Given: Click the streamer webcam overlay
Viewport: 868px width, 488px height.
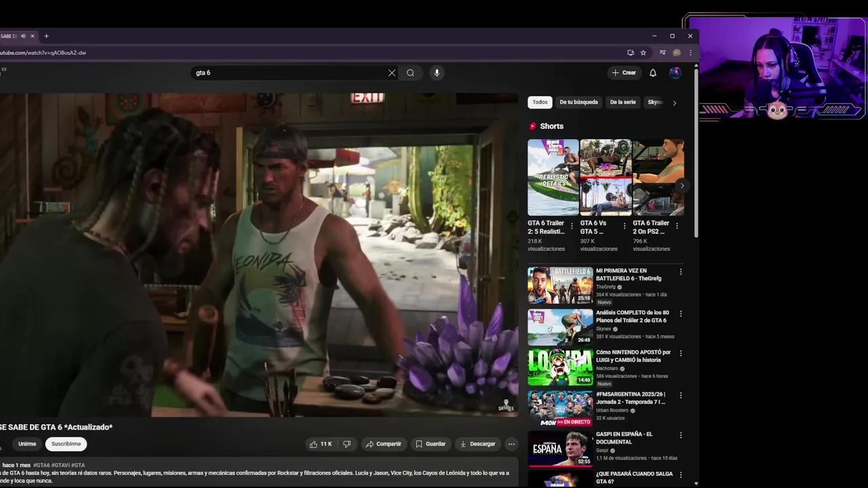Looking at the screenshot, I should 777,68.
